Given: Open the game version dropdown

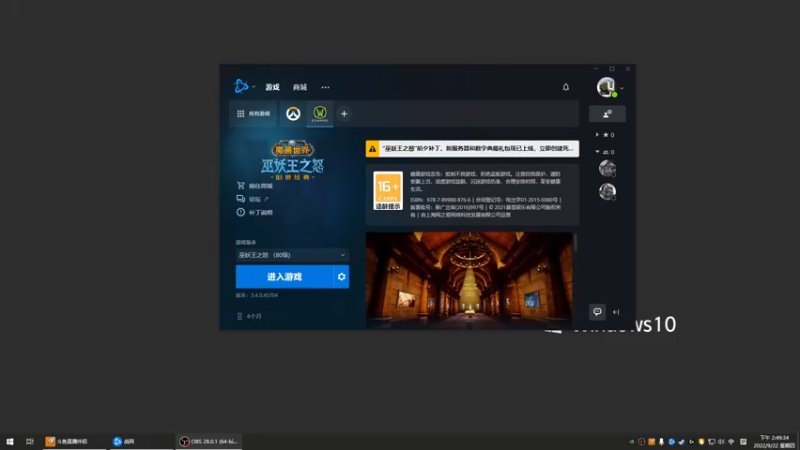Looking at the screenshot, I should pyautogui.click(x=292, y=255).
